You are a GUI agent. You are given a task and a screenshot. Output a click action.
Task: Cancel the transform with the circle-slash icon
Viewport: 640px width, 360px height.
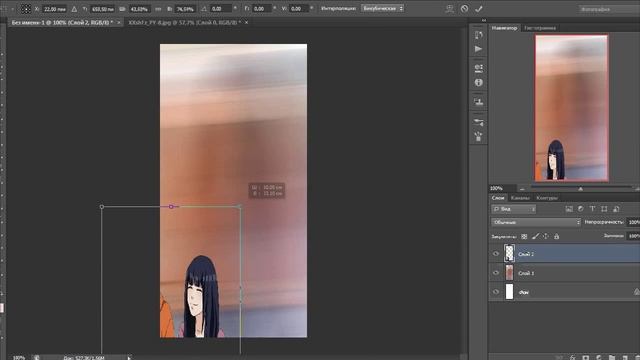coord(464,9)
